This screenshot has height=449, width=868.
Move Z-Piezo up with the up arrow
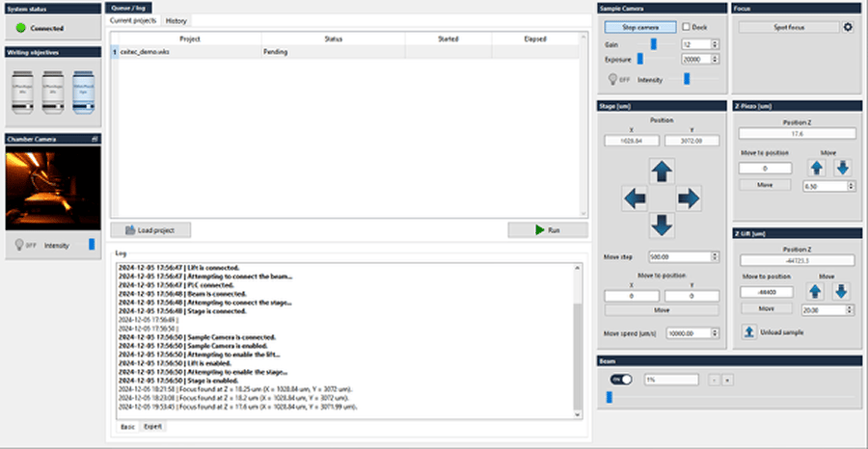817,168
